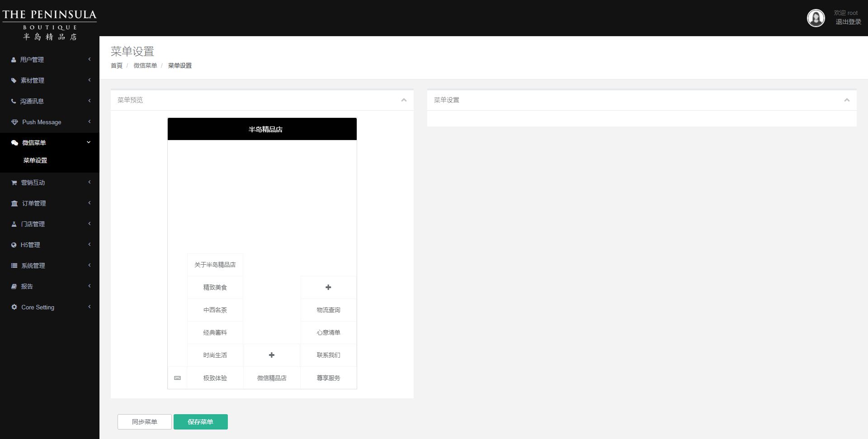Image resolution: width=868 pixels, height=439 pixels.
Task: Click The Peninsula Boutique logo
Action: (50, 25)
